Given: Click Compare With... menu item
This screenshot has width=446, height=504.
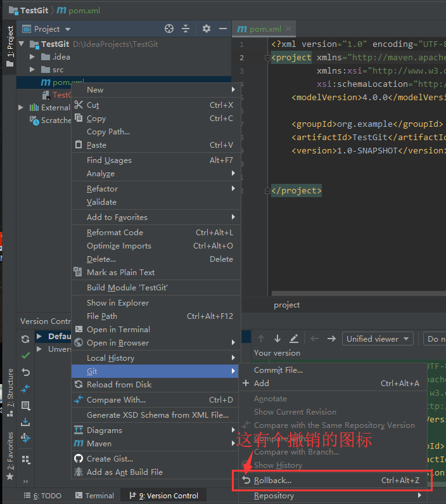Looking at the screenshot, I should click(x=156, y=400).
